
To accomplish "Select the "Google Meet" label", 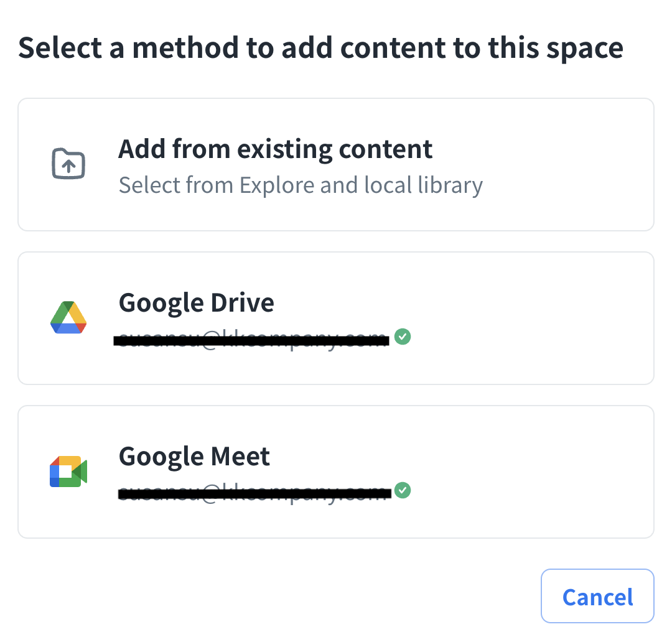I will [194, 457].
